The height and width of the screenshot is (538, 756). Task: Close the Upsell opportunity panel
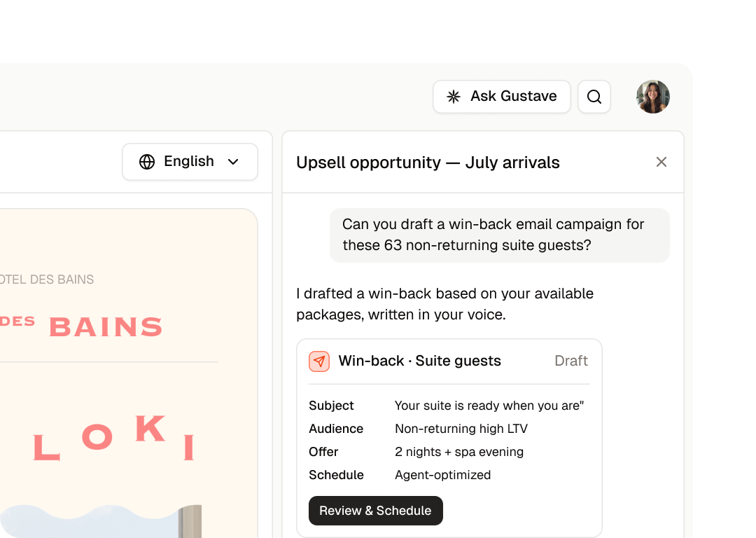[x=661, y=162]
